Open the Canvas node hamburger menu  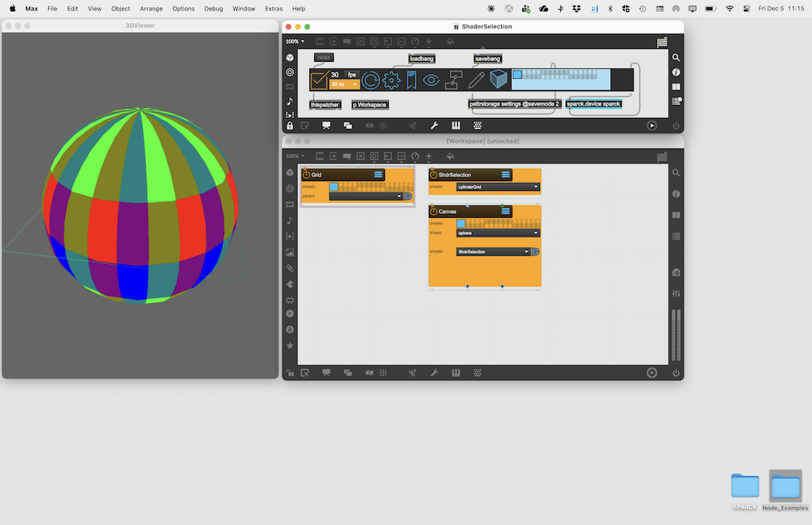click(505, 211)
